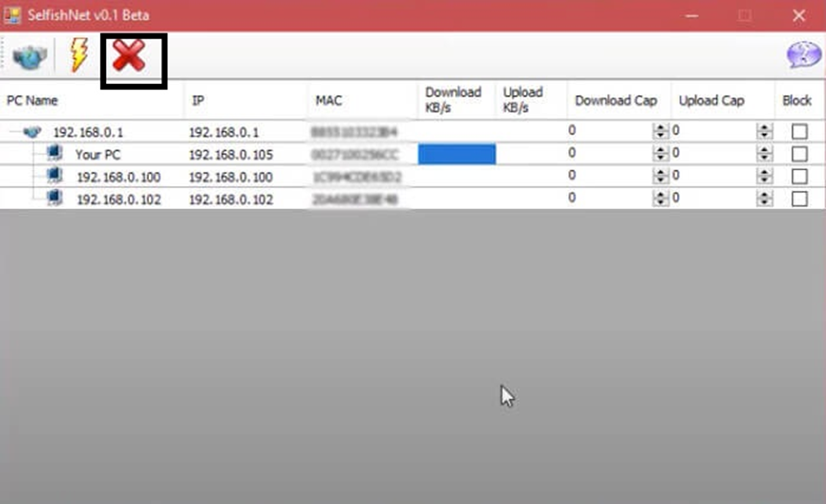The image size is (826, 504).
Task: Select the 192.168.0.100 IP cell
Action: coord(230,177)
